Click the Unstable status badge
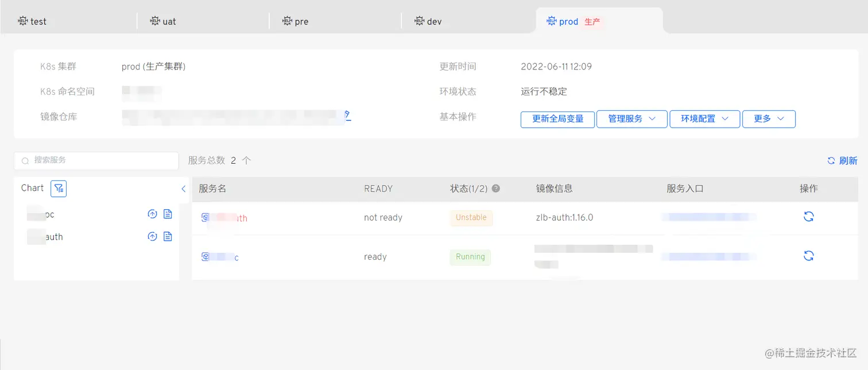868x370 pixels. (x=471, y=218)
